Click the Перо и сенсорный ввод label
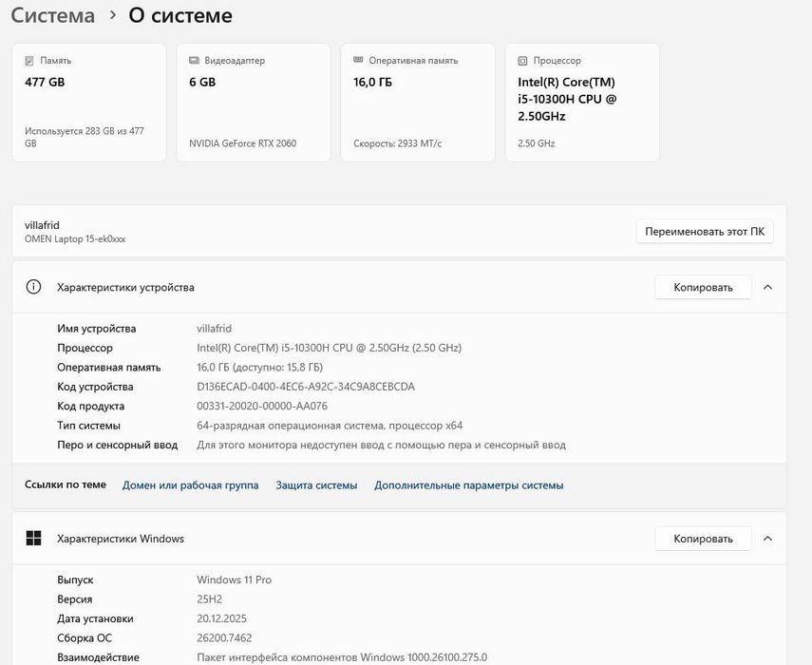This screenshot has height=665, width=812. pos(118,445)
